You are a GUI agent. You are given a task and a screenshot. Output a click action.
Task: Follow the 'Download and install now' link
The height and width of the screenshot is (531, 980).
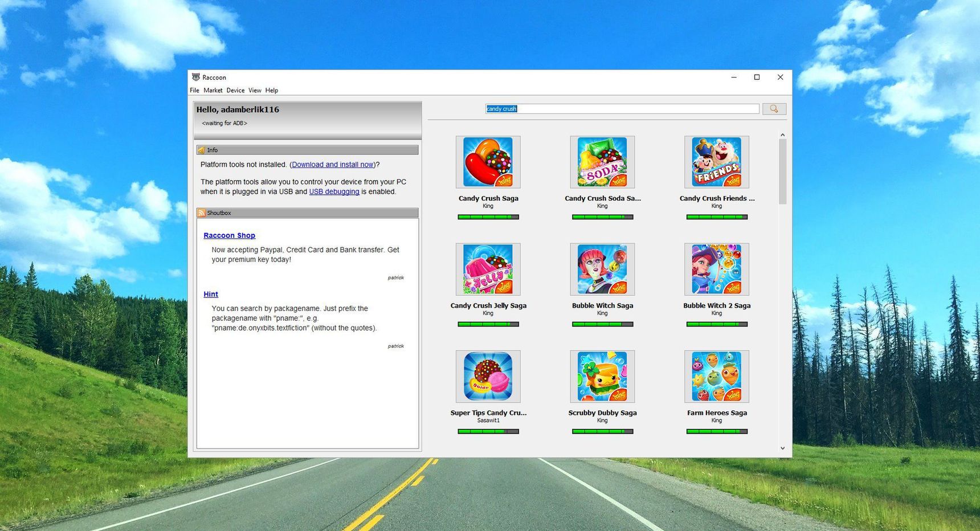[333, 165]
